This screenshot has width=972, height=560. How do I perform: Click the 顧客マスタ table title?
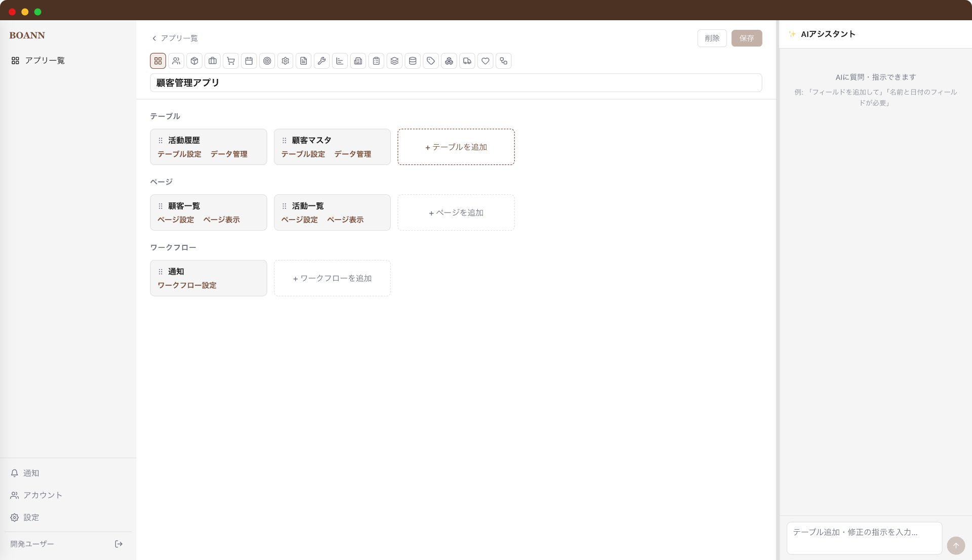(312, 140)
